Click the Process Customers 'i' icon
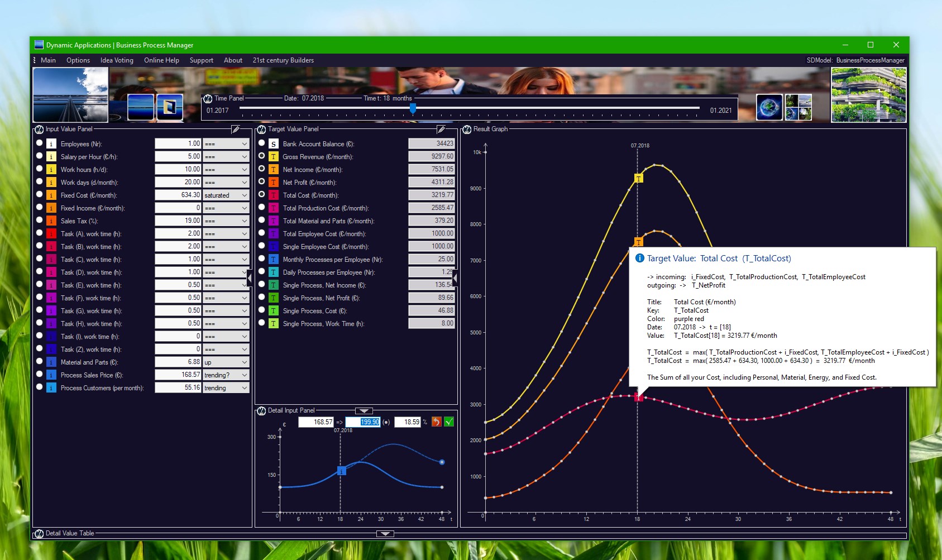 51,388
